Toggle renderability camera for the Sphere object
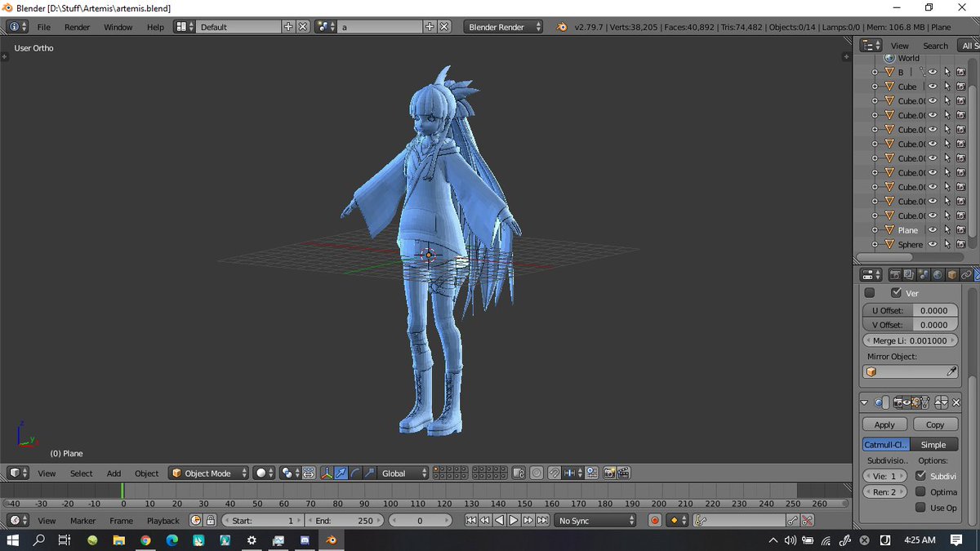Viewport: 980px width, 551px height. (960, 244)
